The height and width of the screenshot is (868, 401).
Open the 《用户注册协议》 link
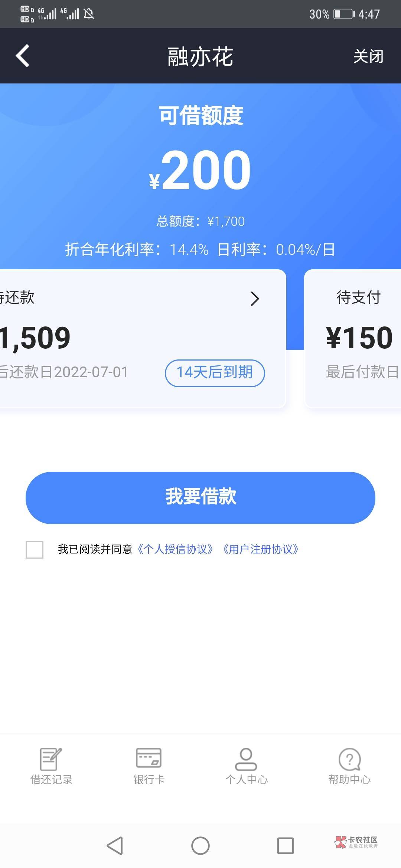[260, 549]
